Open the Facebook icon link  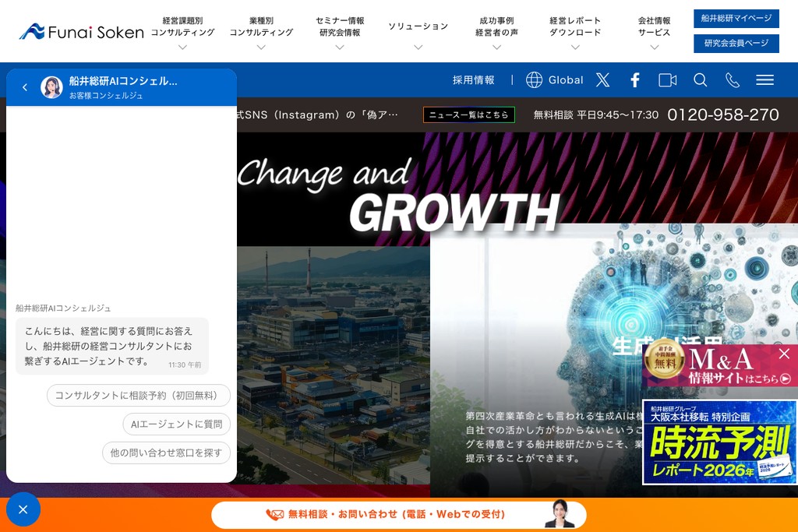[635, 80]
